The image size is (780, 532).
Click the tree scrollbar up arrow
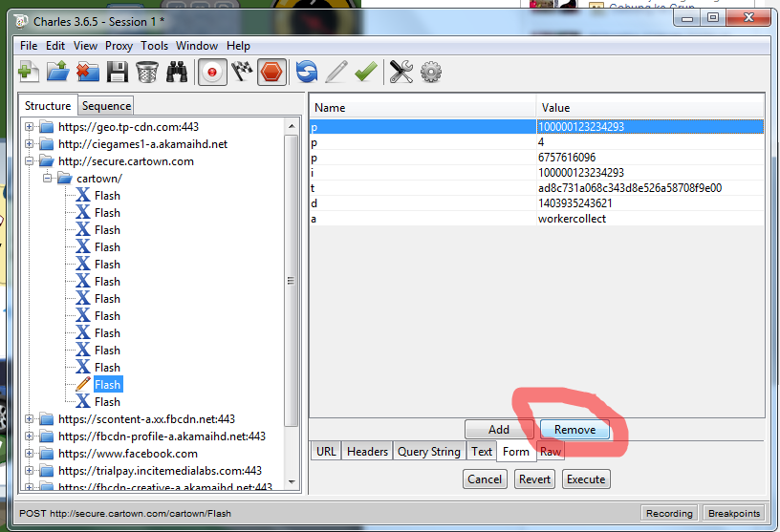(292, 126)
